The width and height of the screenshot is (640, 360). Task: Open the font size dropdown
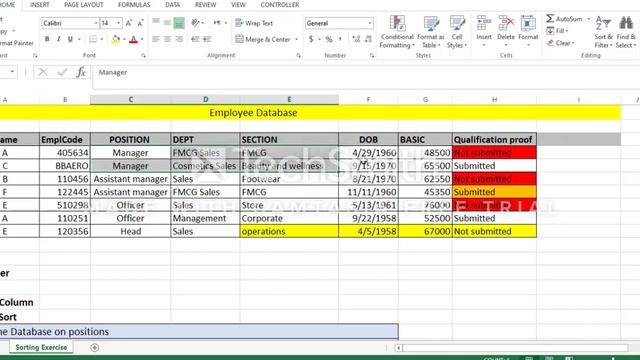[x=118, y=23]
